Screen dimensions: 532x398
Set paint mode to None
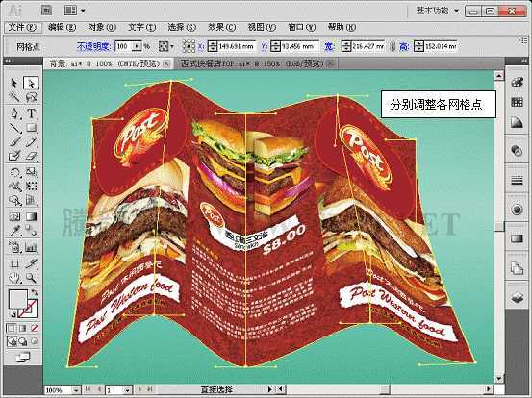pyautogui.click(x=35, y=328)
